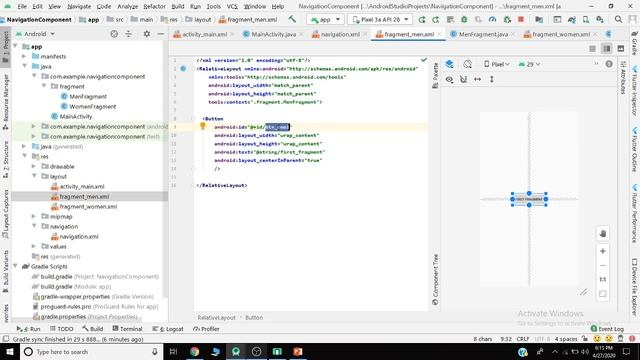
Task: Open the API 29 version dropdown
Action: point(529,64)
